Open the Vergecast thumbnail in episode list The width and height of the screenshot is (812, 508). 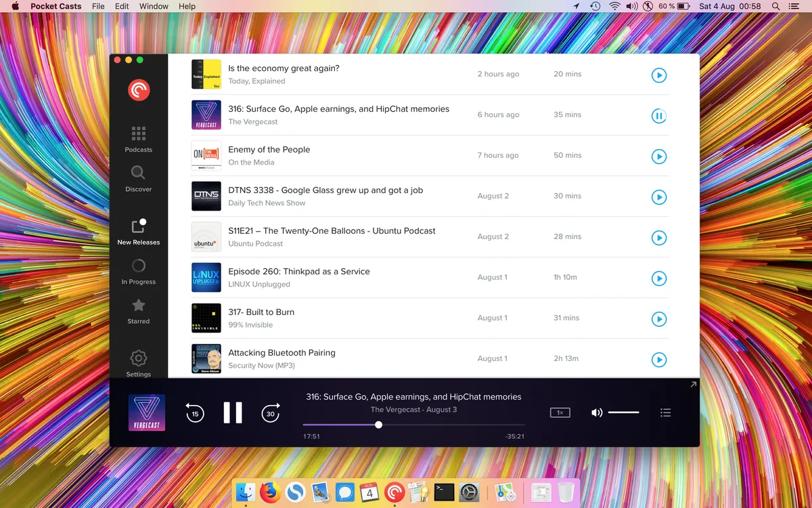[206, 115]
